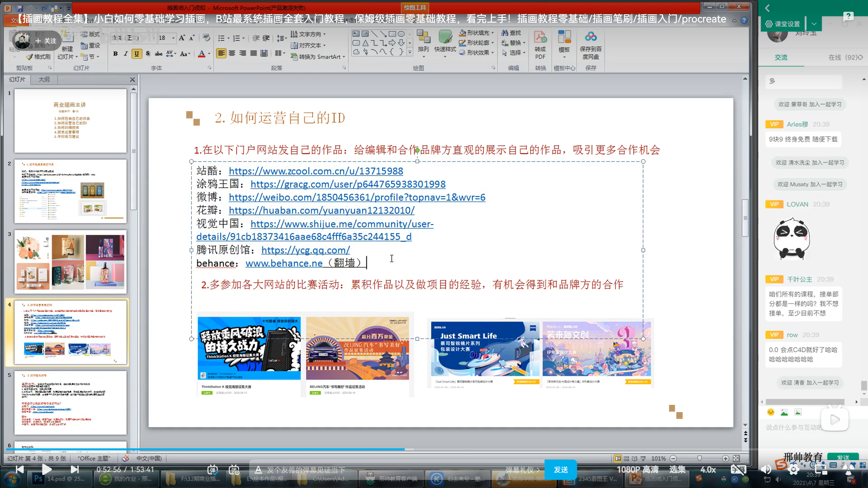Click the font color A icon
Viewport: 868px width, 488px height.
pyautogui.click(x=202, y=54)
